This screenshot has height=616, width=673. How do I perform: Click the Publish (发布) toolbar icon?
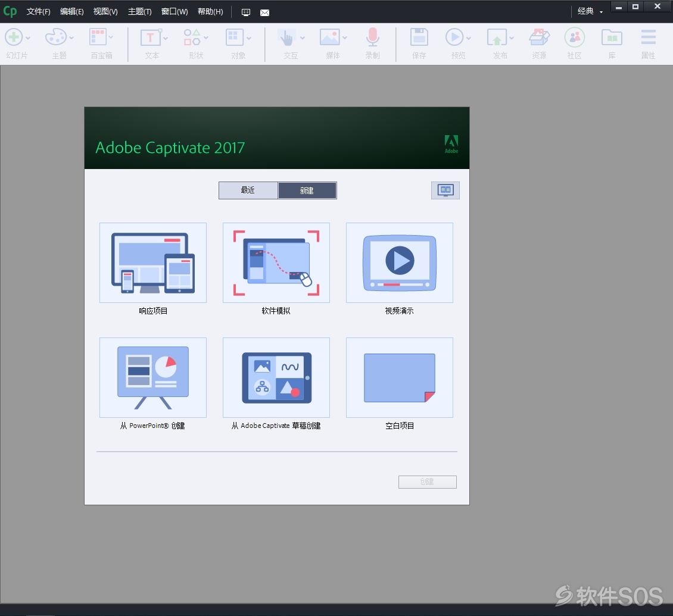497,37
